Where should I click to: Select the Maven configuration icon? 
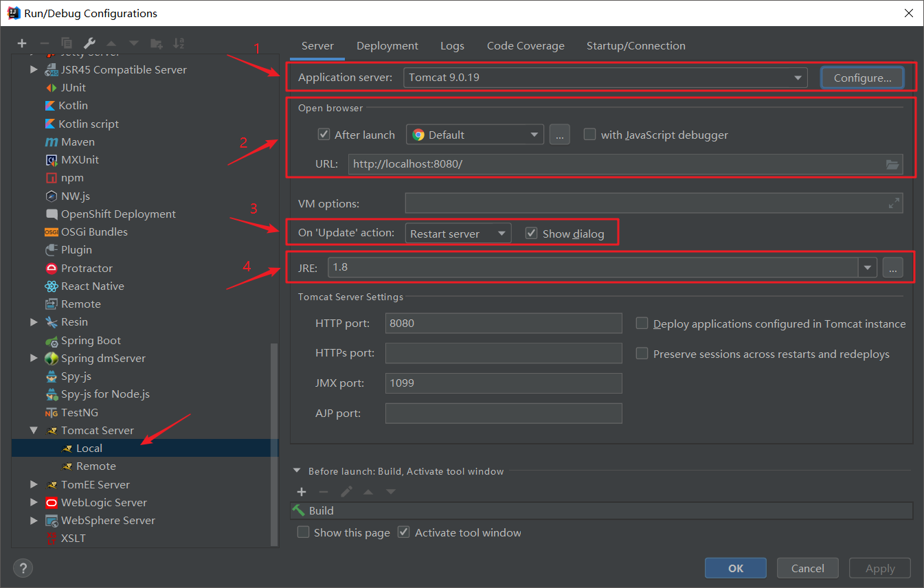pyautogui.click(x=51, y=142)
